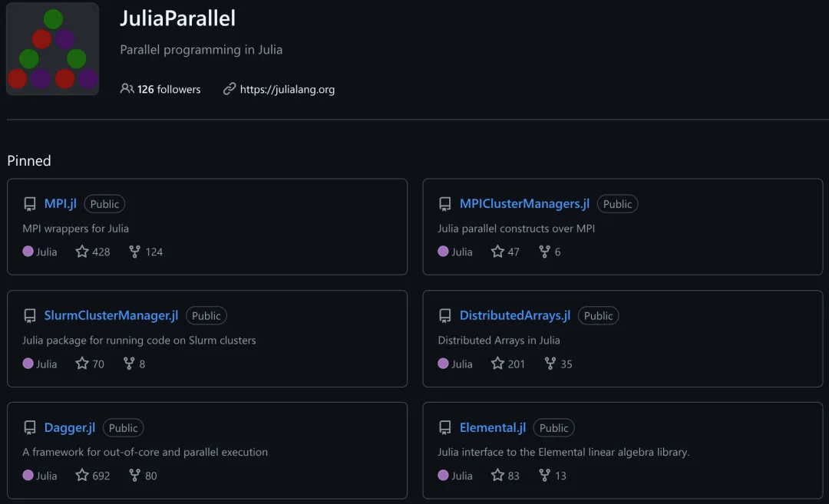829x504 pixels.
Task: Visit the julialang.org website link
Action: pos(287,89)
